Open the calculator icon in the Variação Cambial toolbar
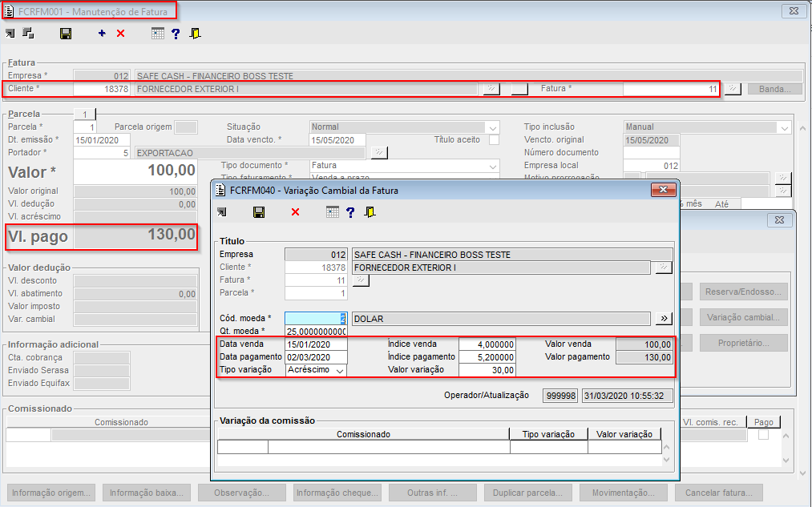This screenshot has height=507, width=812. point(333,212)
